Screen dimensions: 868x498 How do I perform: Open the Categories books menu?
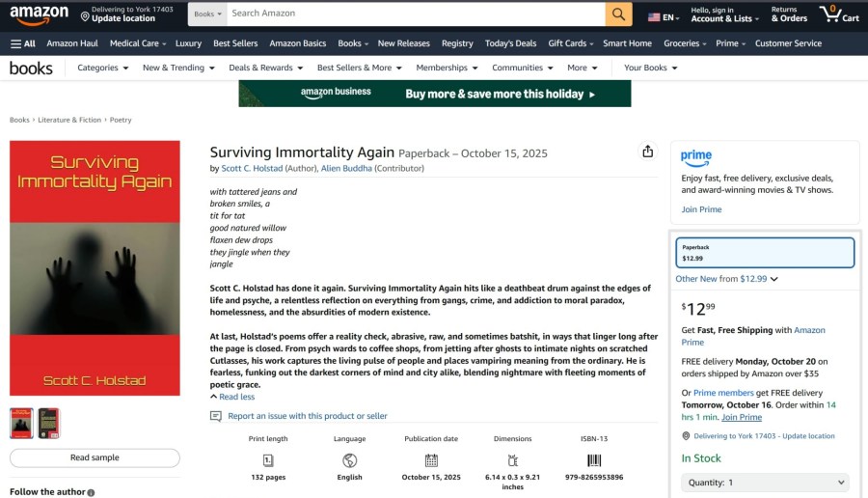coord(102,68)
